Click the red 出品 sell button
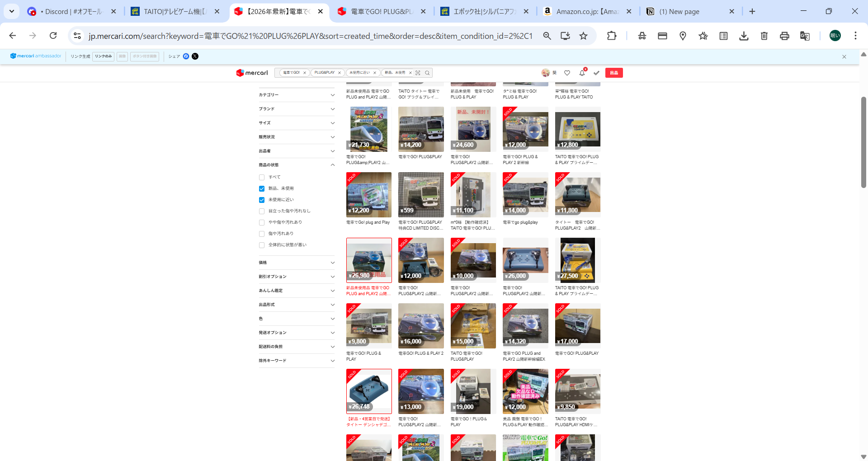 tap(614, 73)
